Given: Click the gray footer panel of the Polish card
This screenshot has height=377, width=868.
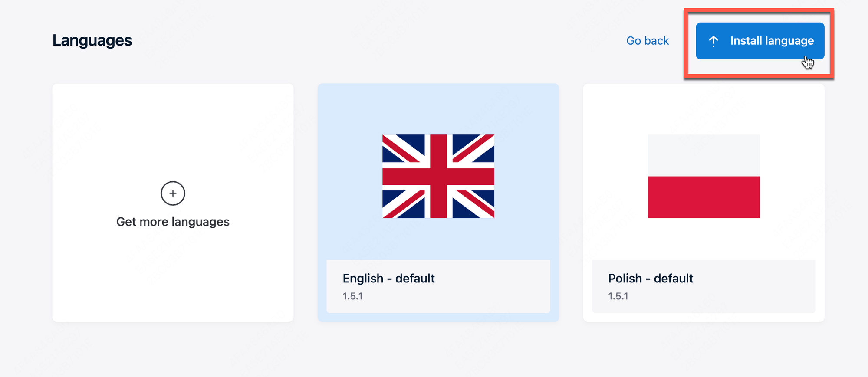Looking at the screenshot, I should tap(704, 286).
